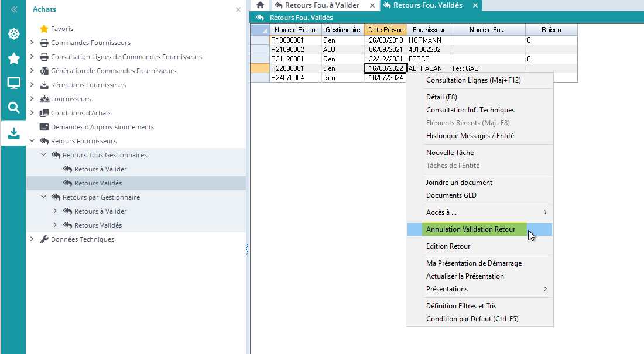Select the download tray icon in sidebar
The height and width of the screenshot is (354, 644).
[13, 133]
